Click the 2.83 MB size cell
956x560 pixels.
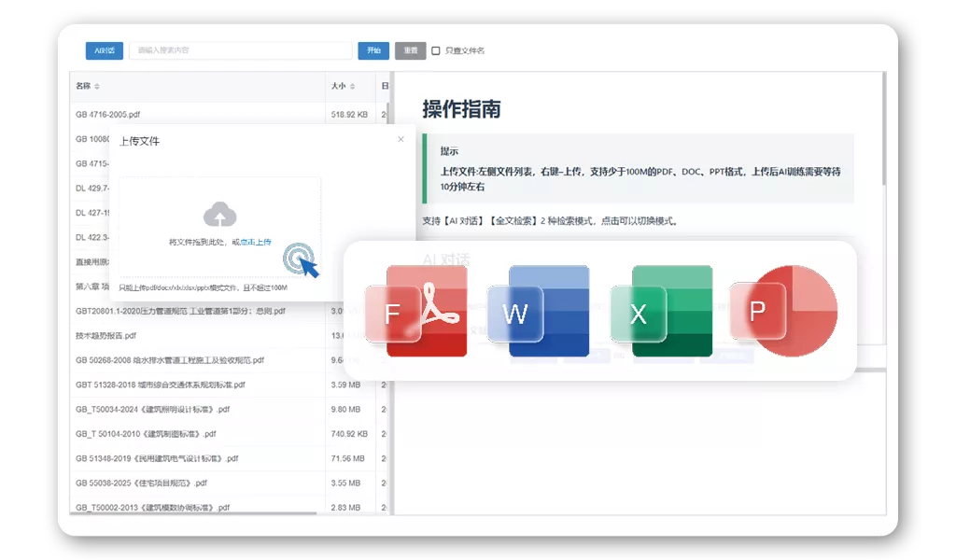tap(345, 508)
